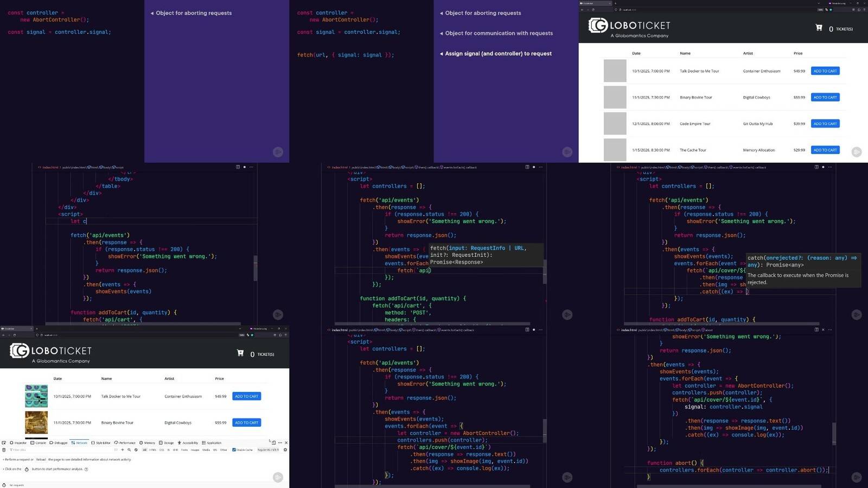Toggle the Media request filter
868x488 pixels.
[206, 450]
